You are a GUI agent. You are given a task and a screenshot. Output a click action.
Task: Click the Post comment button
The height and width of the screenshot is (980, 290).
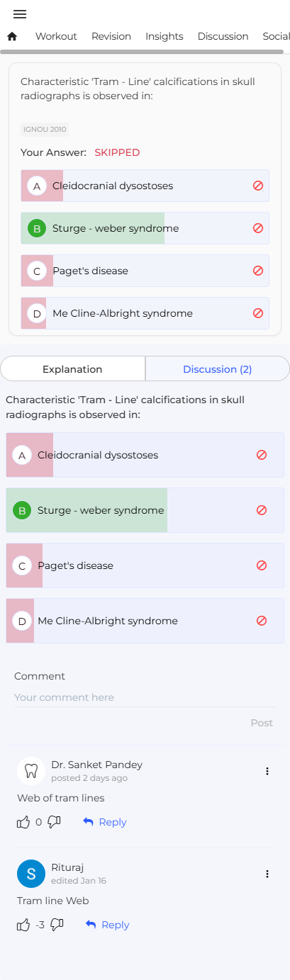(262, 723)
